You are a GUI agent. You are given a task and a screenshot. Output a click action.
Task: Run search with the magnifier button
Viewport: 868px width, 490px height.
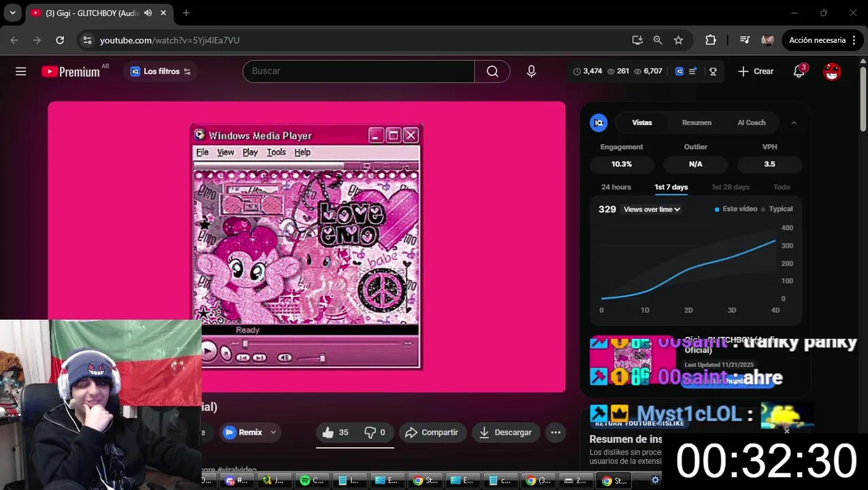[492, 71]
